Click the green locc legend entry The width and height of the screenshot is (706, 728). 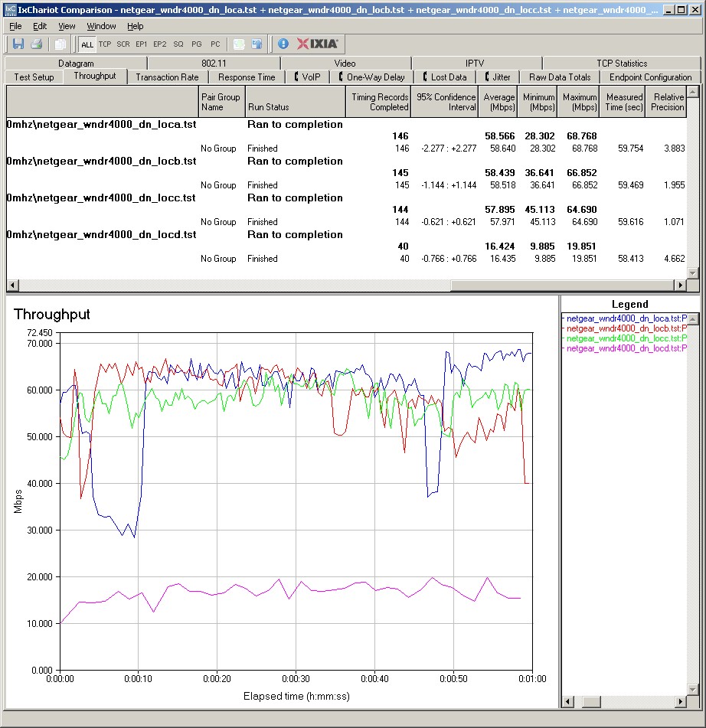(625, 338)
